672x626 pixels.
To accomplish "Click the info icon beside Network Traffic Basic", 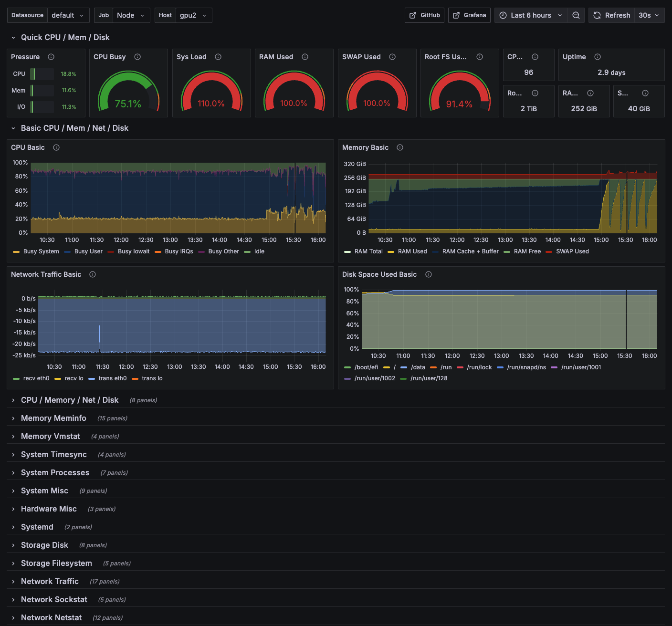I will tap(93, 274).
